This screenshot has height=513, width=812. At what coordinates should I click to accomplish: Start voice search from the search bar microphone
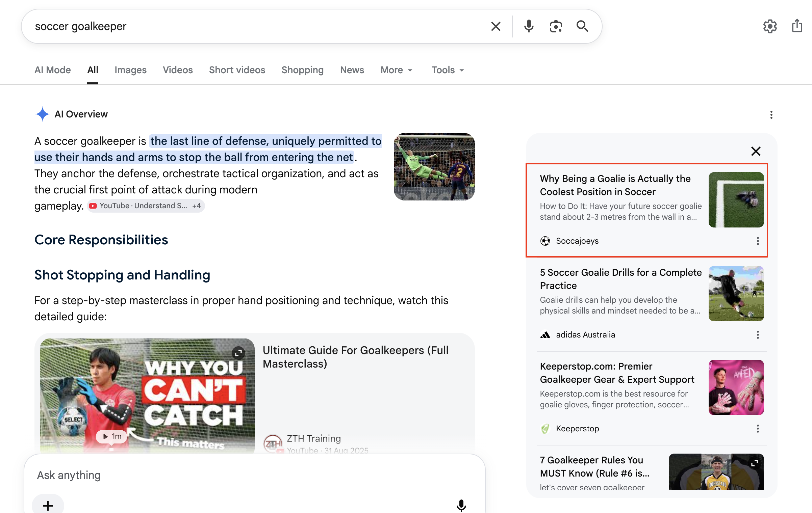(529, 26)
